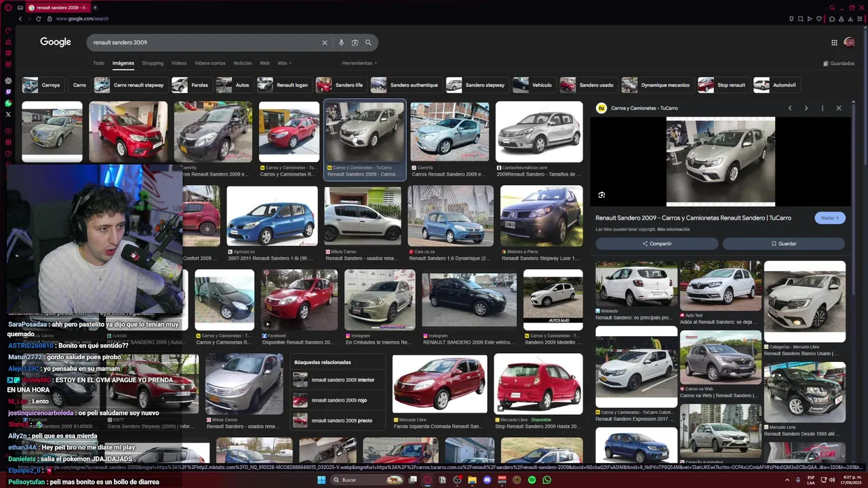Click in the Google search input field

(203, 43)
